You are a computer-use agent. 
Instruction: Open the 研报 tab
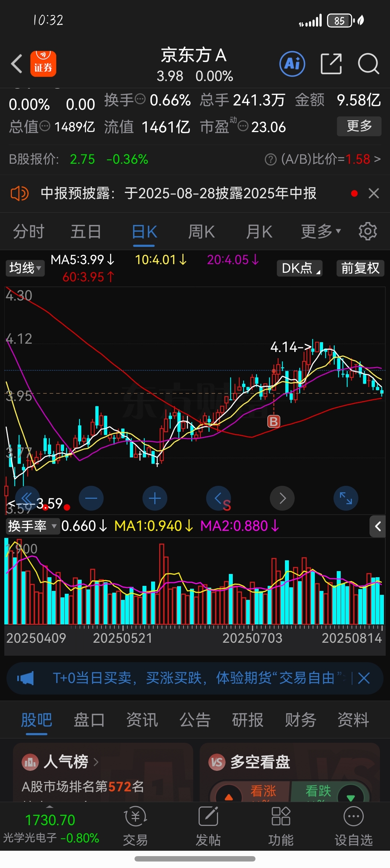(248, 720)
